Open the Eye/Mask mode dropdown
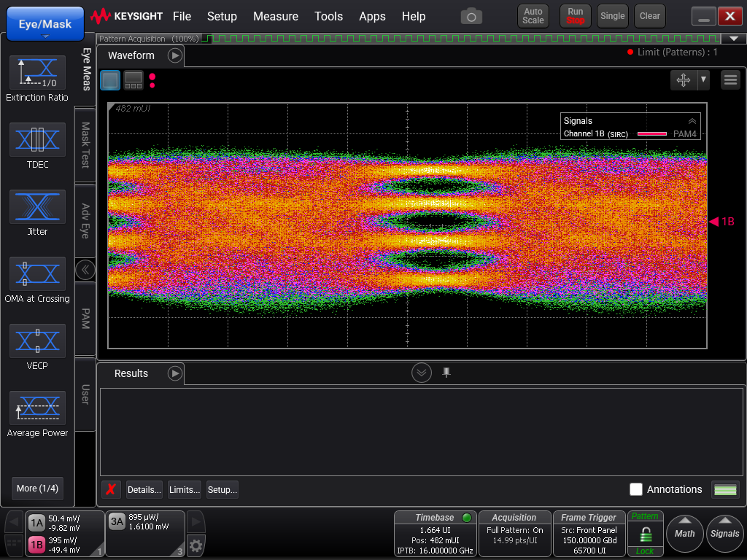The height and width of the screenshot is (560, 747). click(45, 24)
